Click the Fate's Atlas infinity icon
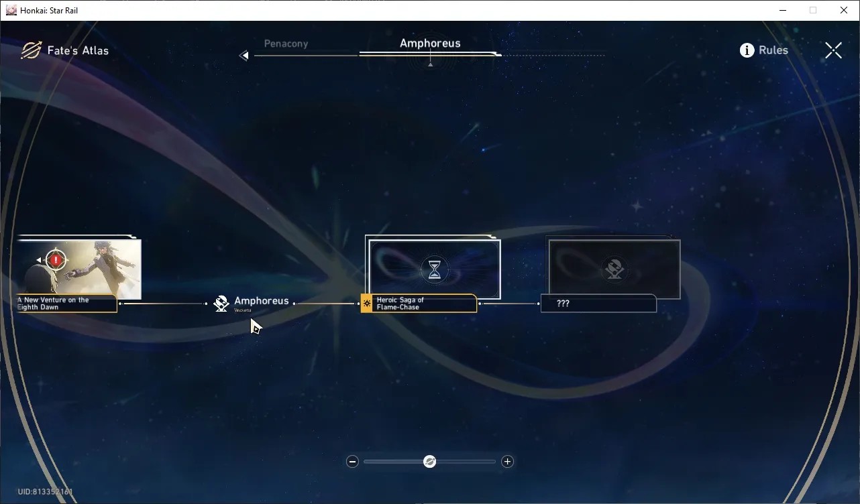 point(31,50)
